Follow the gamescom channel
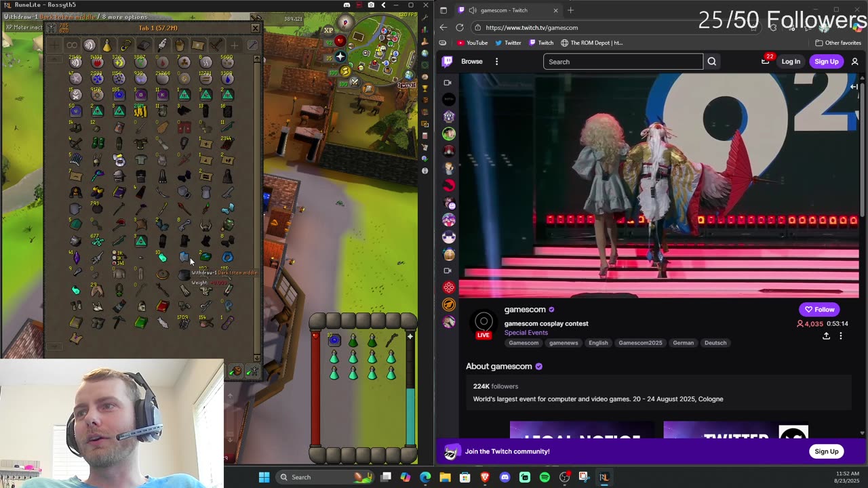 point(819,310)
